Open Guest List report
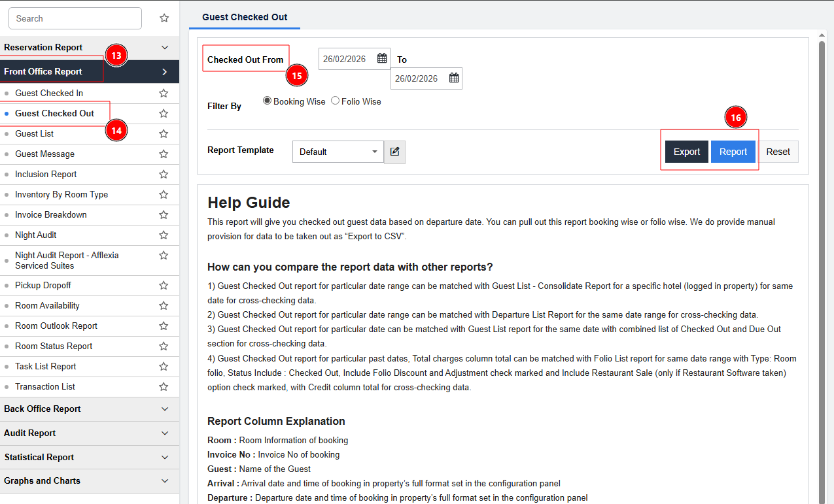This screenshot has width=834, height=504. click(35, 134)
